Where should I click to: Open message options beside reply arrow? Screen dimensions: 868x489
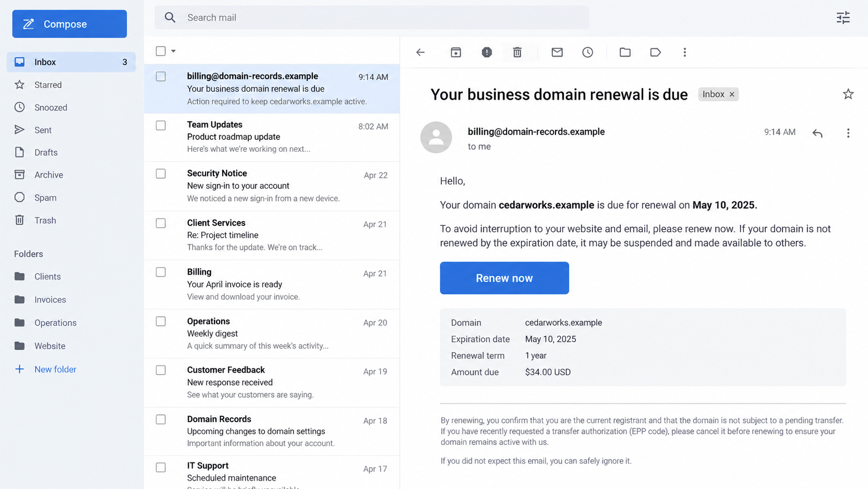[848, 133]
